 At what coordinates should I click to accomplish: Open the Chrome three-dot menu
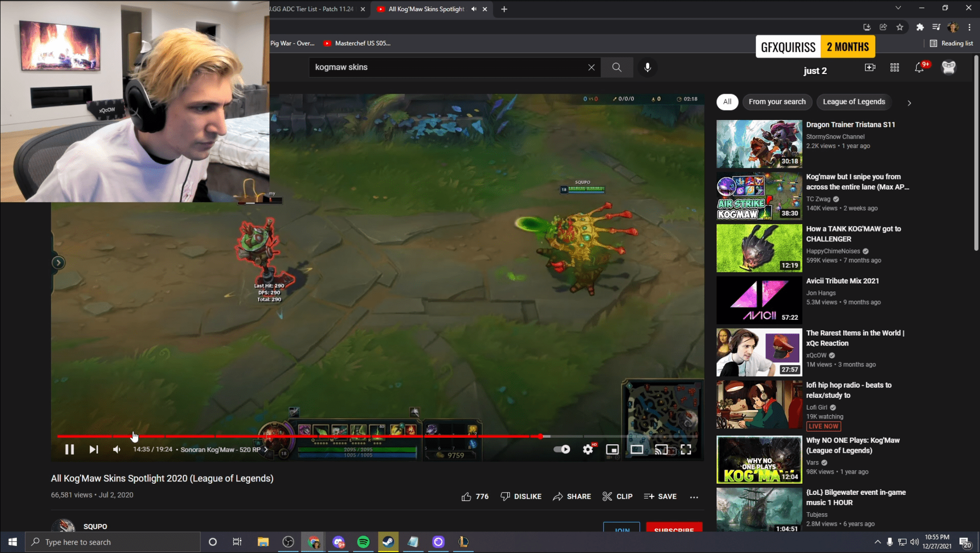point(969,27)
